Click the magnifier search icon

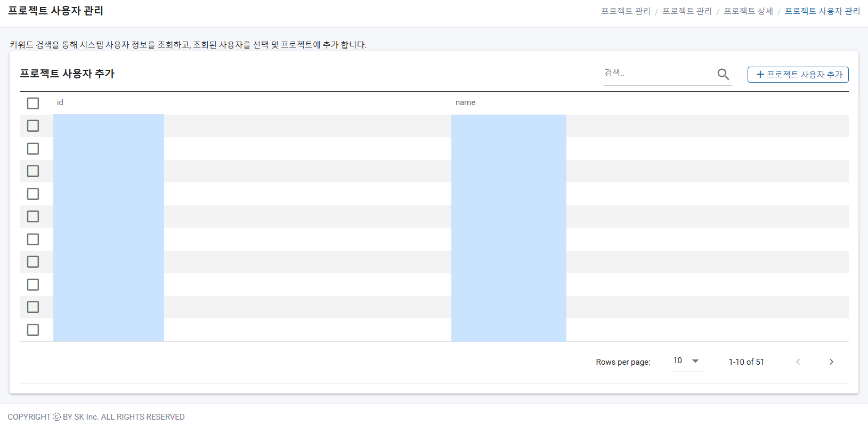(x=723, y=74)
